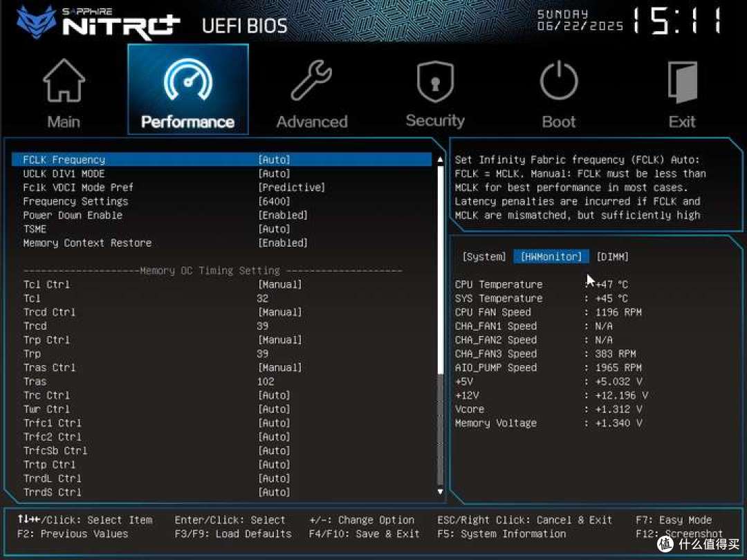Select the TrrdS Ctrl label
This screenshot has height=560, width=747.
click(53, 492)
